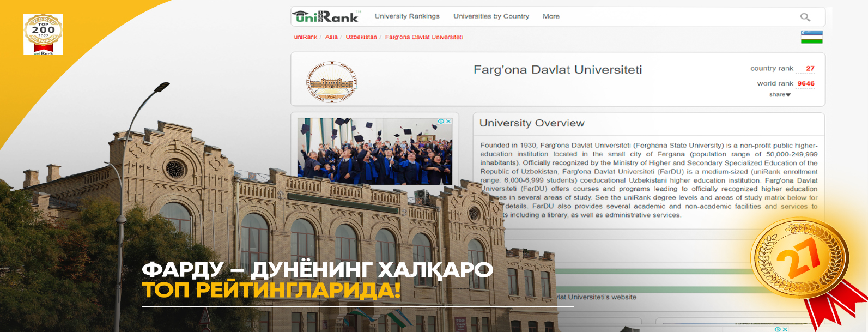Click the Farg'ona Davlat Universiteti breadcrumb link
Screen dimensions: 868x332
(424, 37)
